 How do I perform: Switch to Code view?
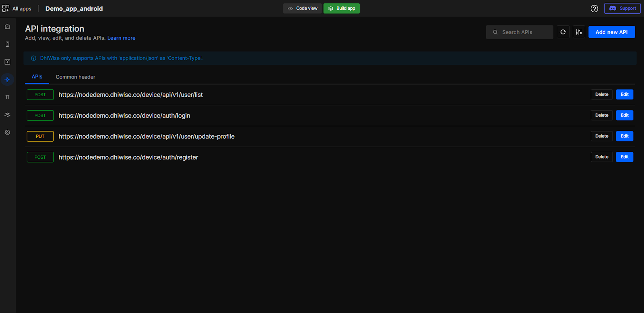coord(302,8)
